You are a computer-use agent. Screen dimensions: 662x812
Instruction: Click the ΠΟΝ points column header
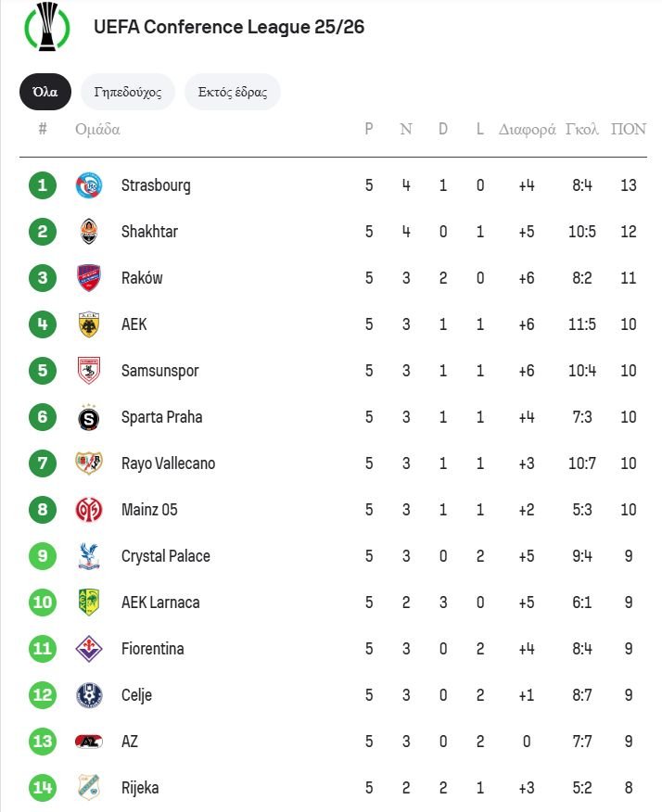[x=629, y=129]
